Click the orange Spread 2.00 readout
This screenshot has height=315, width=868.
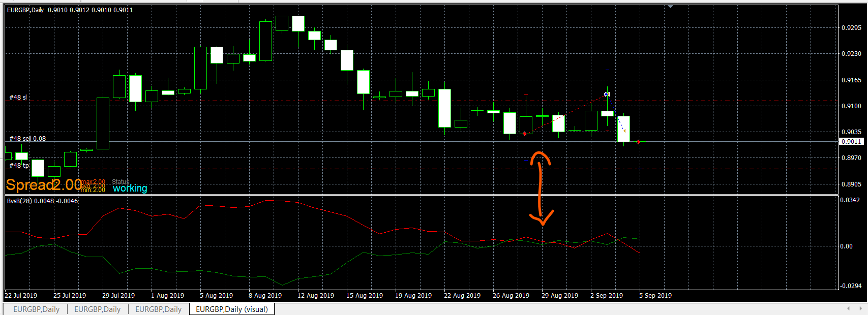[43, 185]
